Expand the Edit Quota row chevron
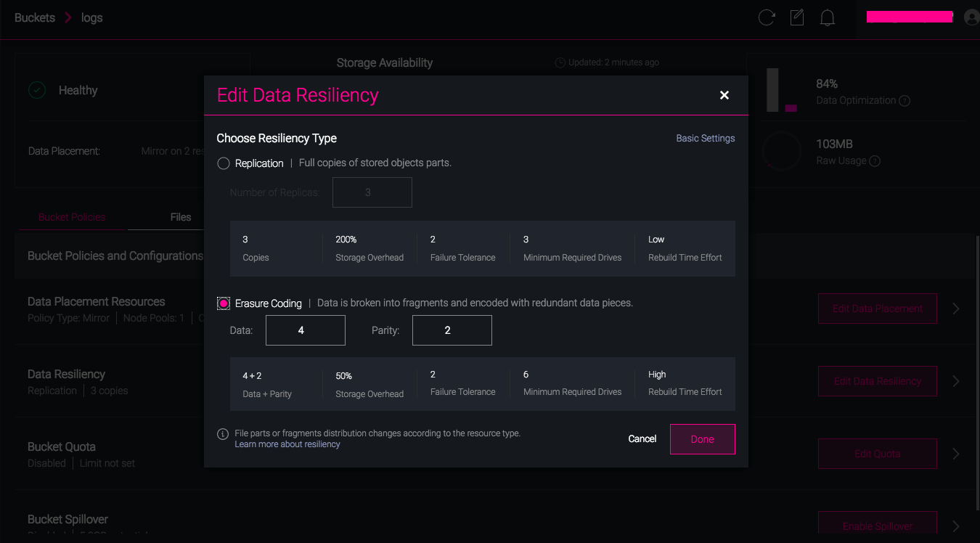The height and width of the screenshot is (543, 980). click(x=957, y=453)
